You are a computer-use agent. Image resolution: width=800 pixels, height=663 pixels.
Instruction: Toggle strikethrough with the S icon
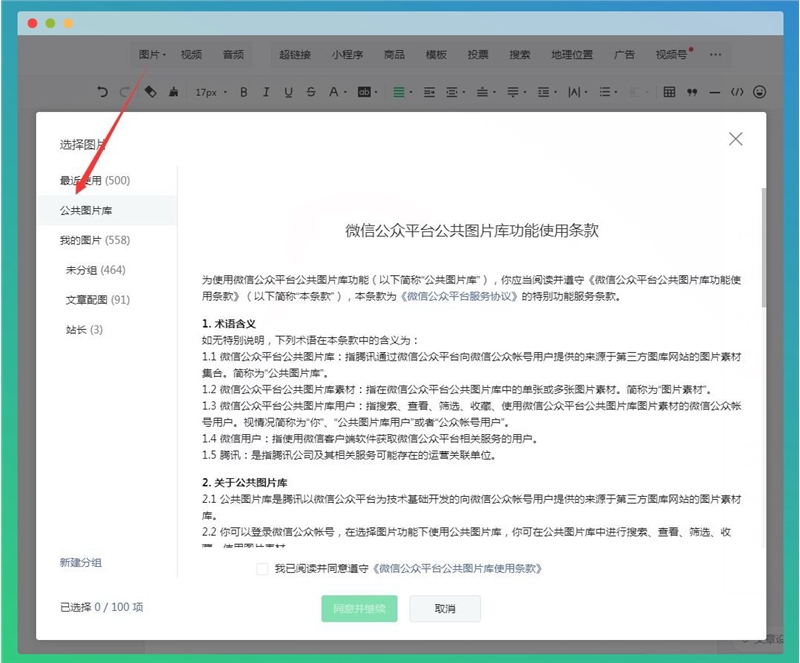click(x=311, y=92)
